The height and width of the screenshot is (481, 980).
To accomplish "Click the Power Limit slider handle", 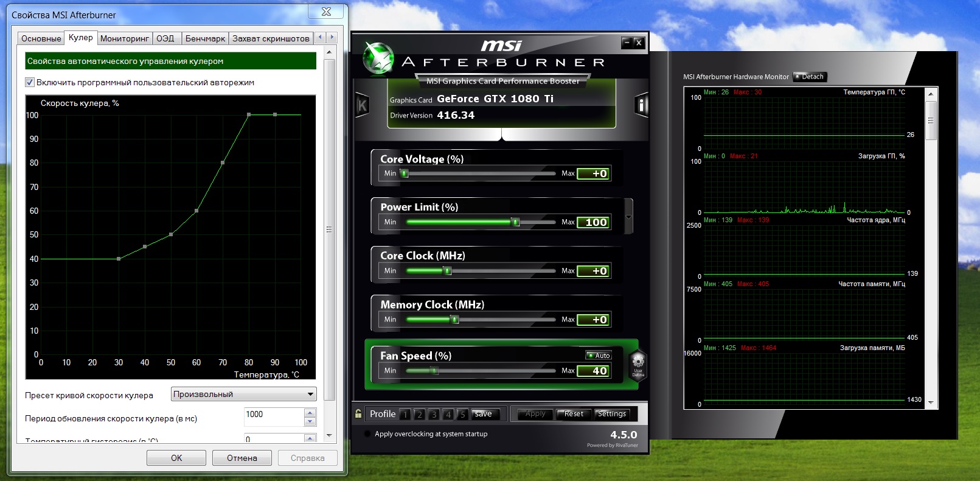I will click(516, 222).
